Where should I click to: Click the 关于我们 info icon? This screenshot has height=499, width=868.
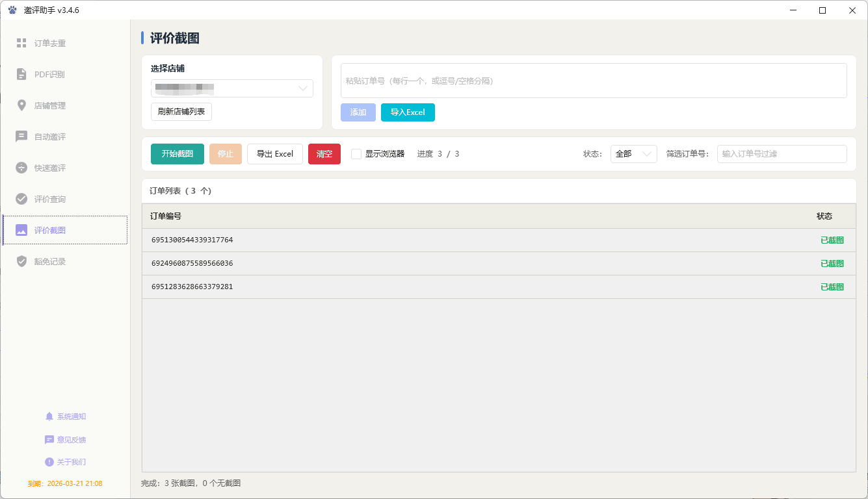[49, 462]
